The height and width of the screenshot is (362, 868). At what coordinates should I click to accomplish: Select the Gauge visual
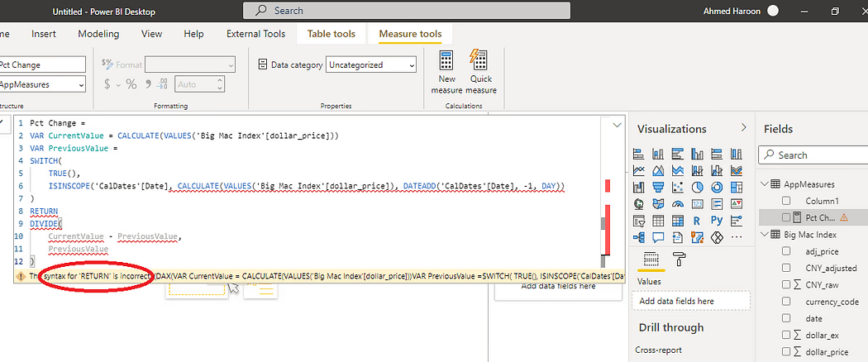coord(678,203)
